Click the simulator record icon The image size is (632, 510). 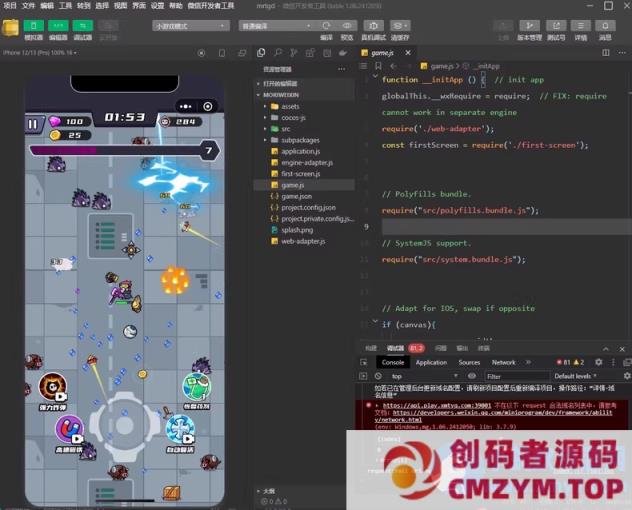(x=201, y=53)
